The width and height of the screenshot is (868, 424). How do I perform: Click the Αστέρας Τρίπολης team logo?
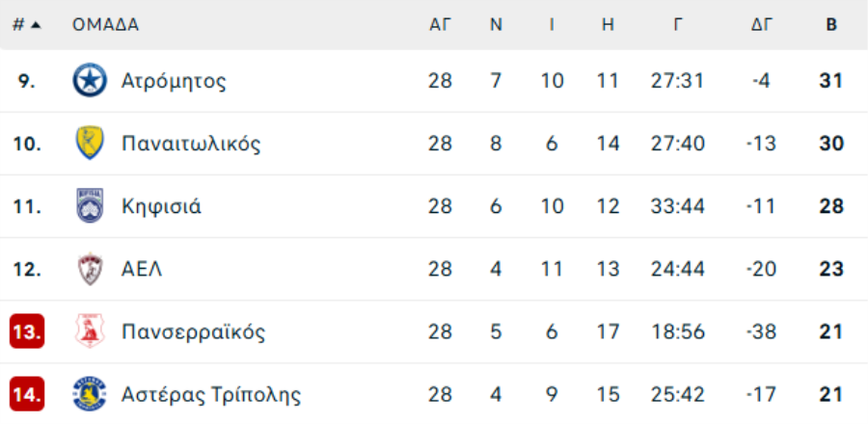[90, 394]
